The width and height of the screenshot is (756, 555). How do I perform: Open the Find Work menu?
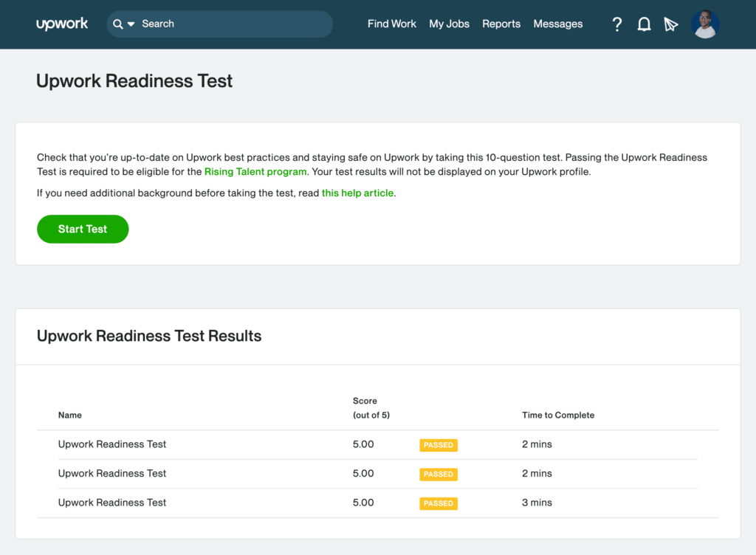391,24
